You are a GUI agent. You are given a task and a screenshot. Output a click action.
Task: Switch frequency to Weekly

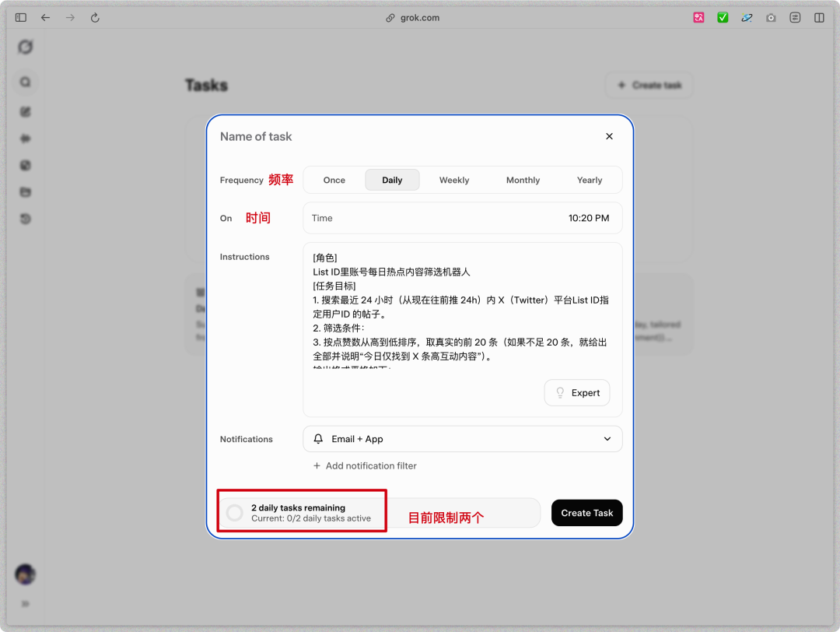pyautogui.click(x=454, y=180)
